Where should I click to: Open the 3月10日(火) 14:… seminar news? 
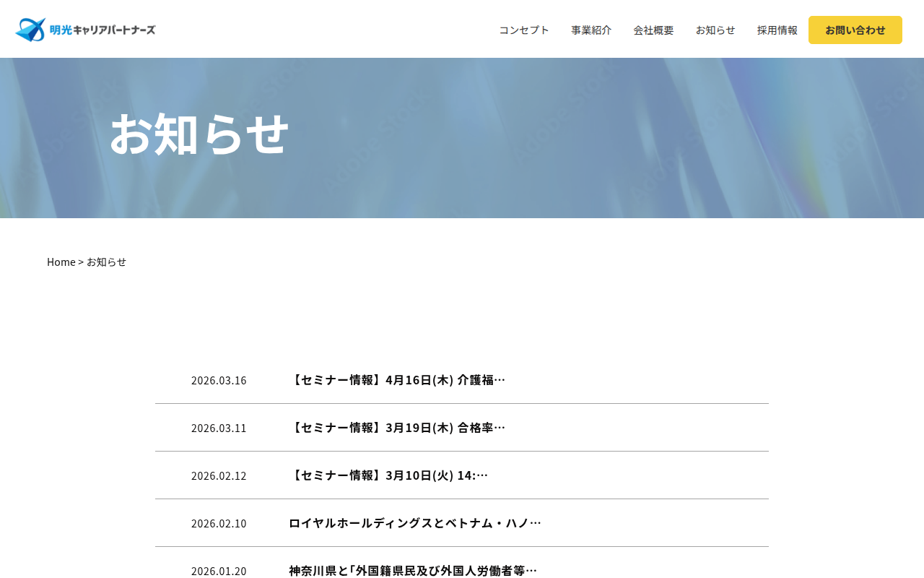(388, 475)
